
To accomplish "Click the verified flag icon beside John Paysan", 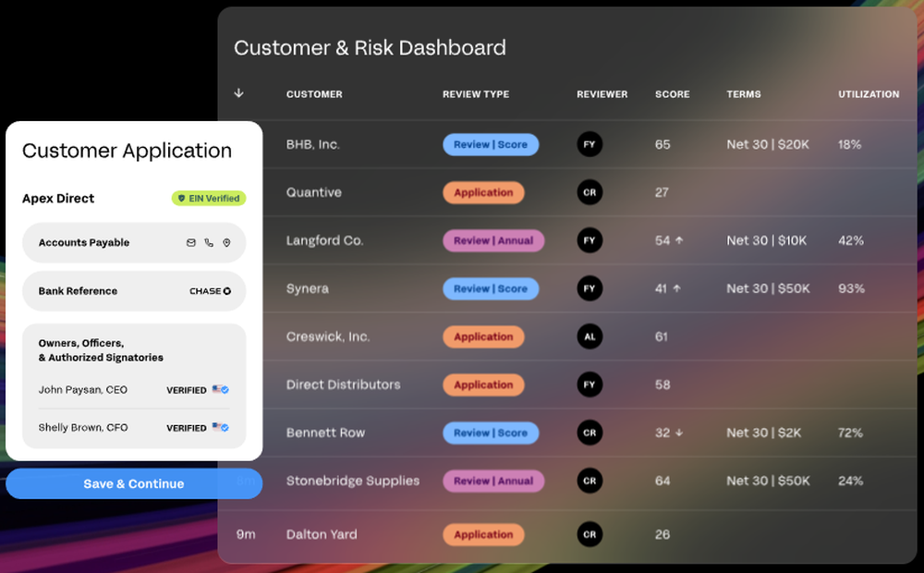I will pyautogui.click(x=220, y=390).
